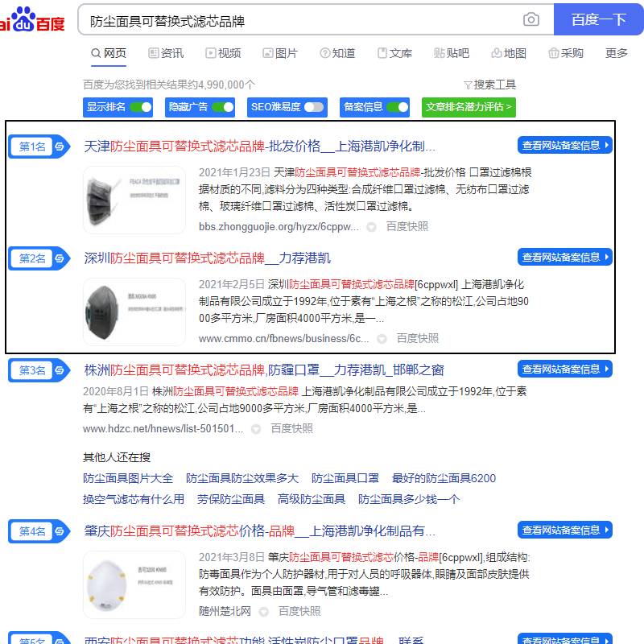Click the bbs.zhongguojie.org/hyzx/6cppw... URL
644x644 pixels.
(x=279, y=227)
